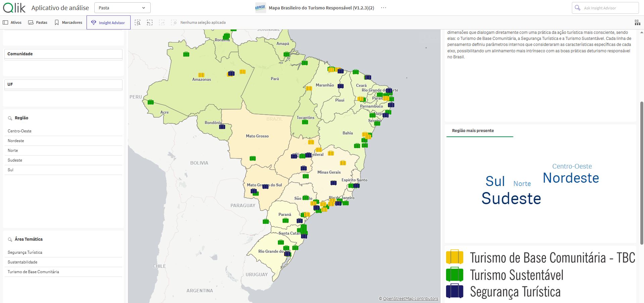Expand the Comunidade filter
This screenshot has height=303, width=644.
tap(63, 54)
